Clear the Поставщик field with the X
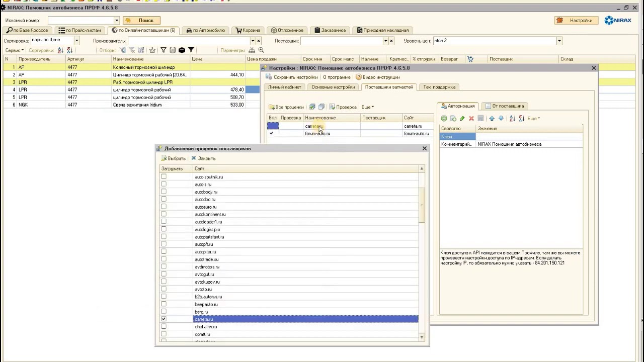This screenshot has height=362, width=644. pyautogui.click(x=391, y=41)
